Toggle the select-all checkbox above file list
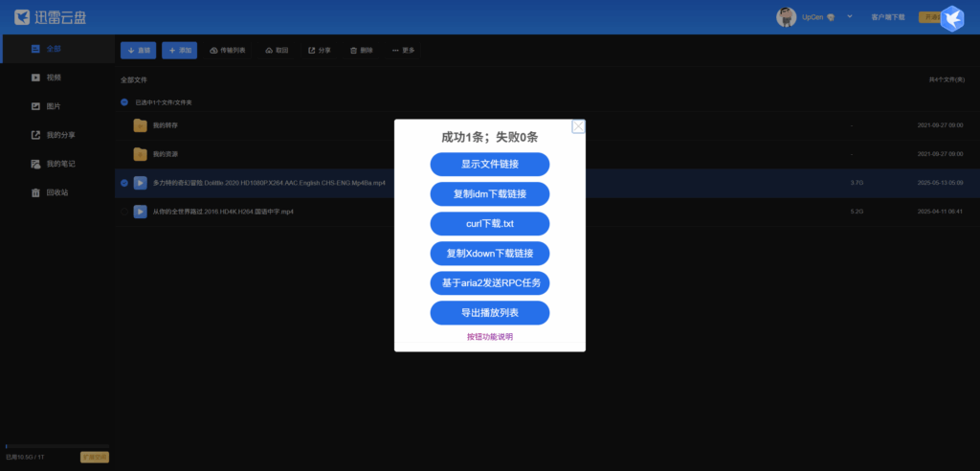 click(124, 101)
